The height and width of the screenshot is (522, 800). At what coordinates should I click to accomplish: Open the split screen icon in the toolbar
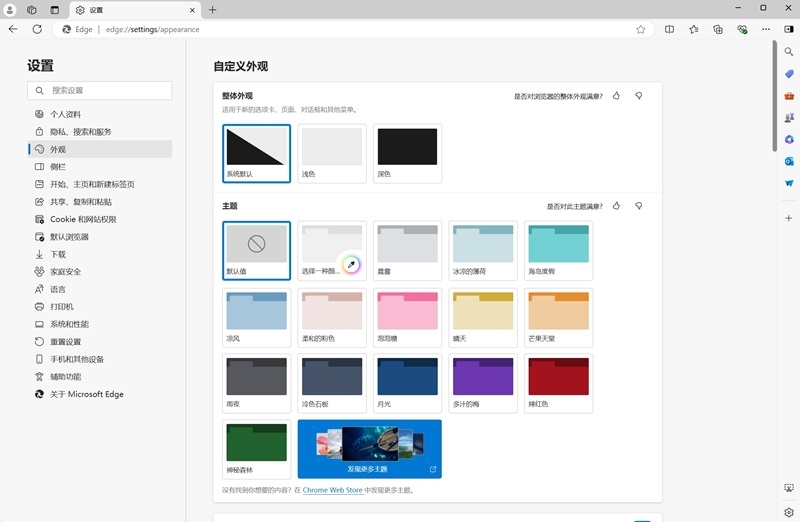(x=669, y=29)
